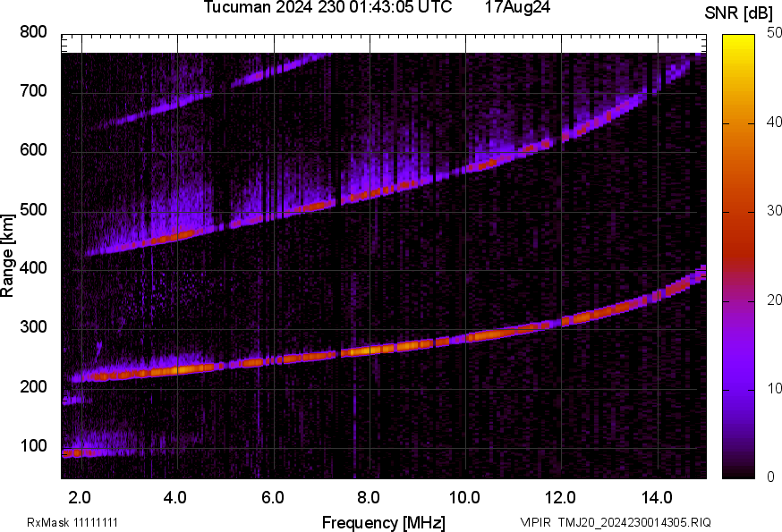Select the 14.0 frequency tick label
This screenshot has height=532, width=782.
click(x=657, y=497)
